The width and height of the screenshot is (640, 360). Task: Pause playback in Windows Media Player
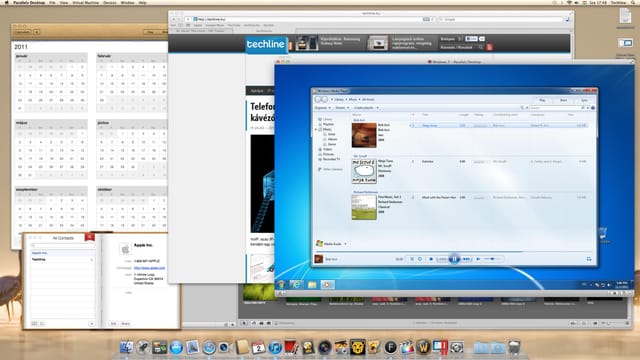[454, 259]
